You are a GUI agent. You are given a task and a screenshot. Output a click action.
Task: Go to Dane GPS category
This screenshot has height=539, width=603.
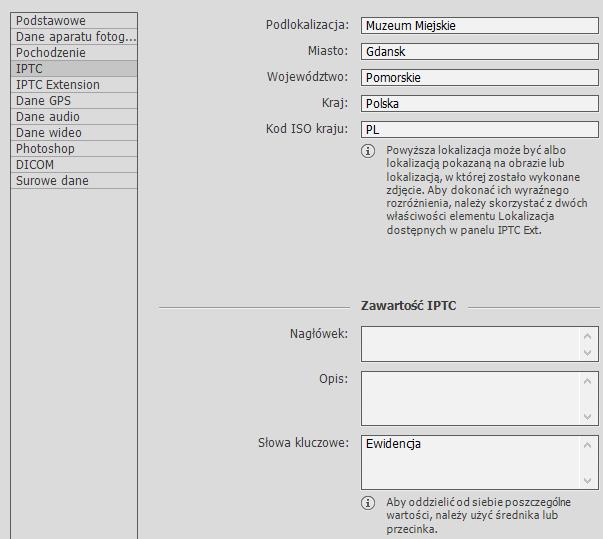(x=74, y=101)
